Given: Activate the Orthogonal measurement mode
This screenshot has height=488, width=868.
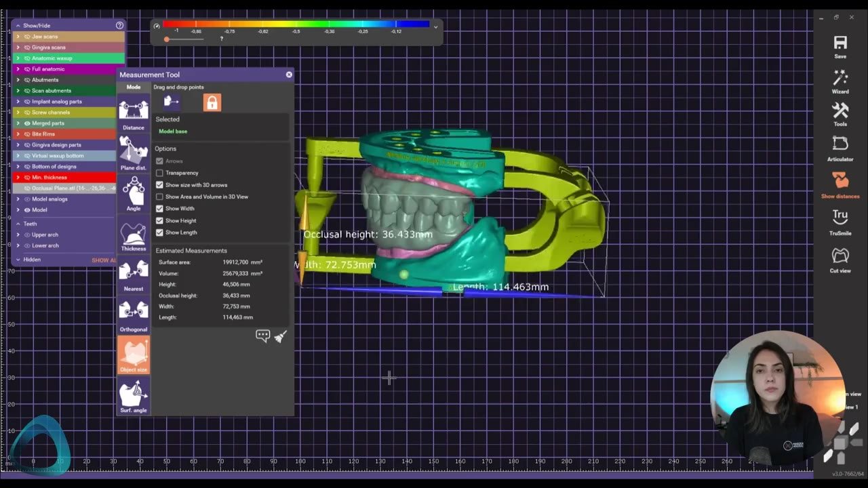Looking at the screenshot, I should (134, 315).
